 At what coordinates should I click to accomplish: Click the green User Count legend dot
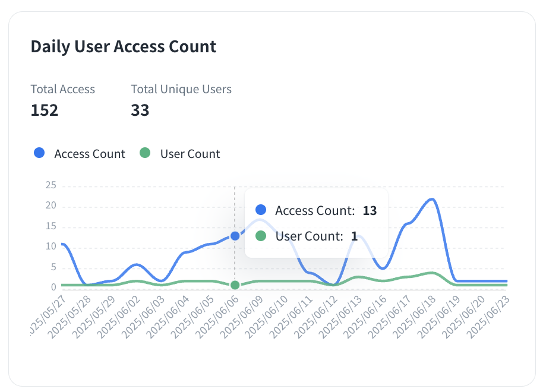pyautogui.click(x=145, y=153)
